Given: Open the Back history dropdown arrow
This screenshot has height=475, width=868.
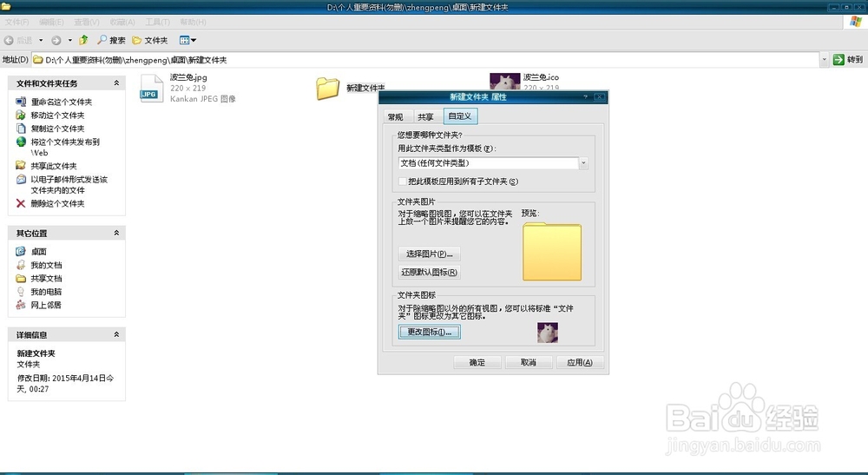Looking at the screenshot, I should [x=41, y=41].
